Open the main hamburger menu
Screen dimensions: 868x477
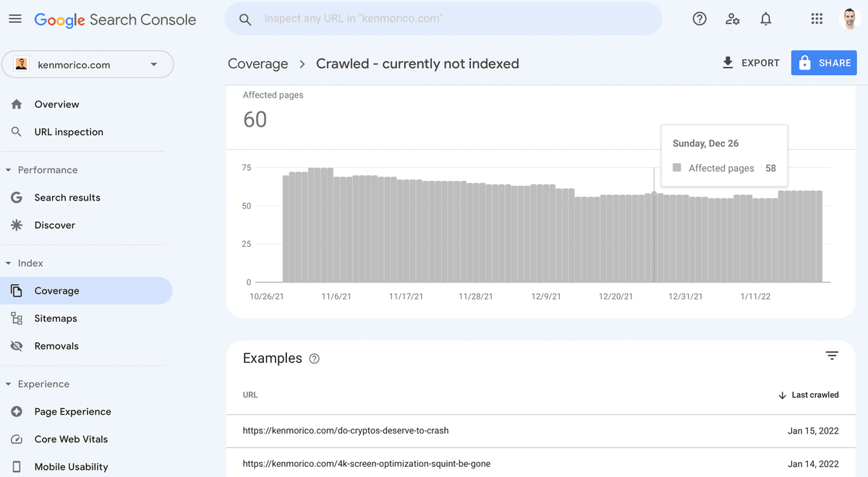(15, 20)
